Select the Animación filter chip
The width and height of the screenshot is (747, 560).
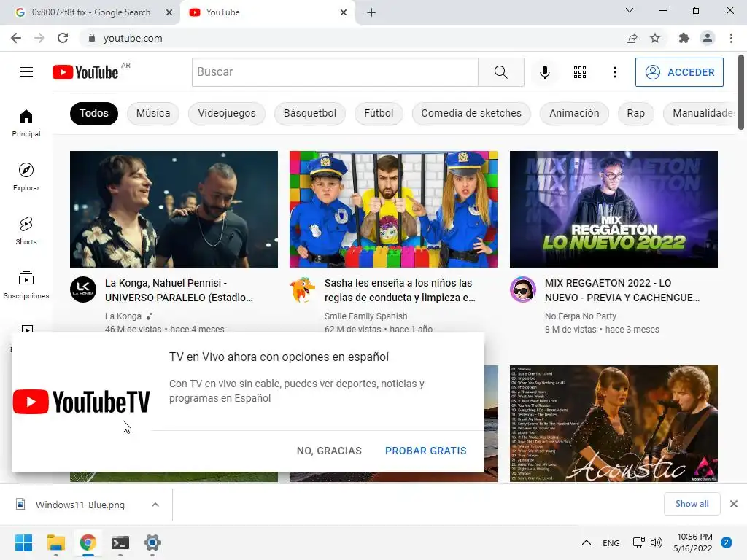click(x=574, y=113)
